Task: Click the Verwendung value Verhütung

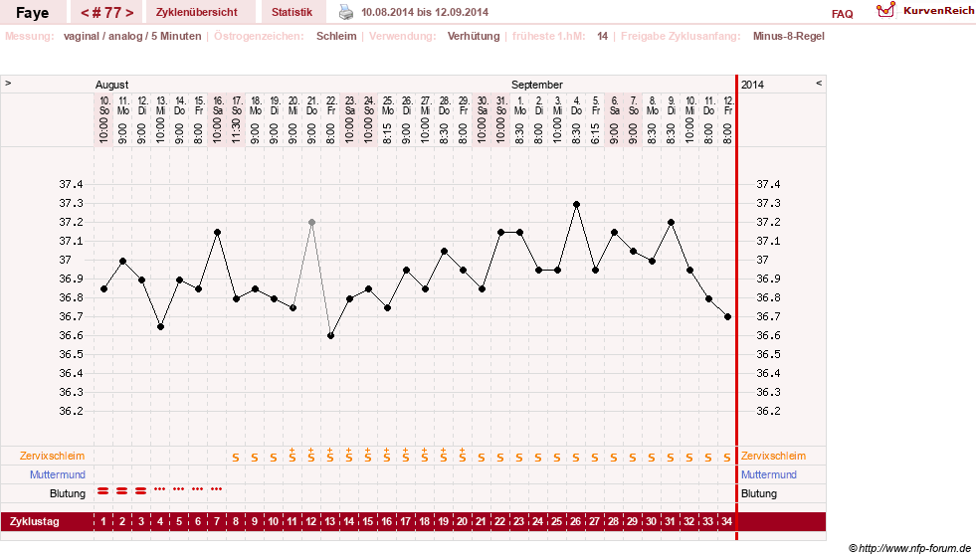Action: tap(474, 36)
